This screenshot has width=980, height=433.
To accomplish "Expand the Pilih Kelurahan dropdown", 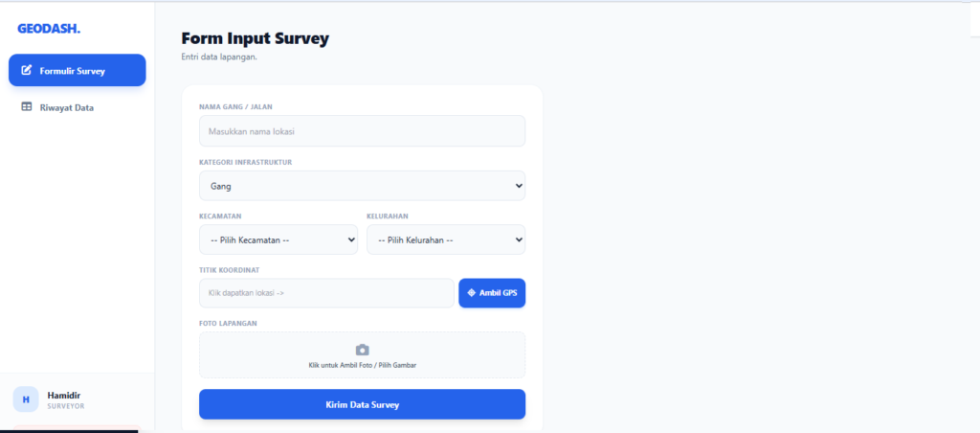I will coord(446,239).
